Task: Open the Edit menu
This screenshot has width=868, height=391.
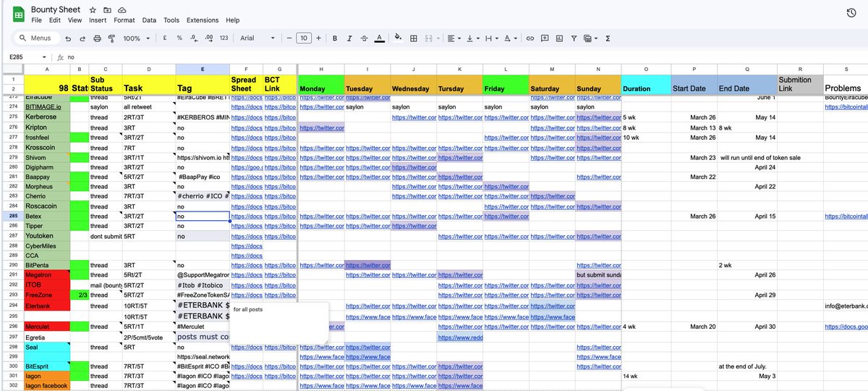Action: 55,20
